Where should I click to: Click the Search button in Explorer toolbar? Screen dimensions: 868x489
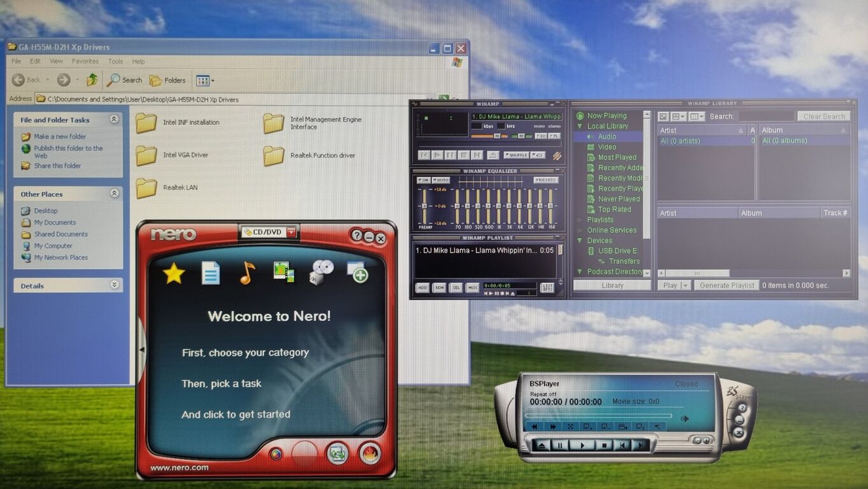click(124, 80)
